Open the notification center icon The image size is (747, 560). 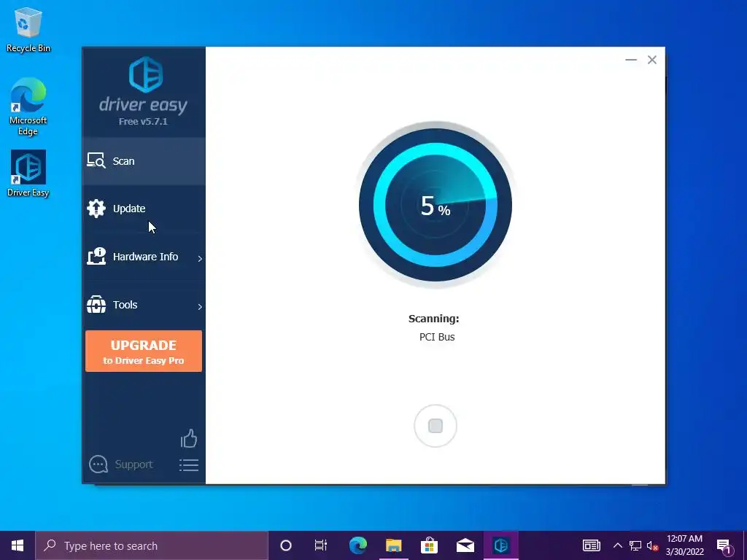click(724, 546)
